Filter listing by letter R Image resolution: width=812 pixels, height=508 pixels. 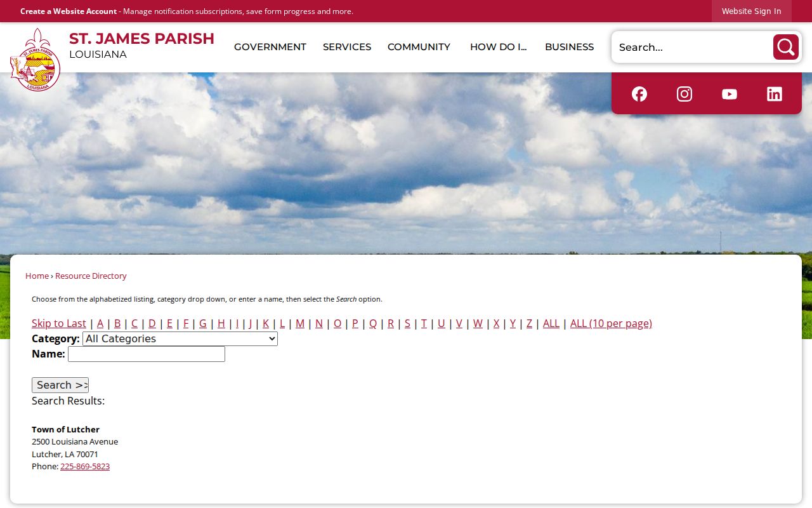391,324
